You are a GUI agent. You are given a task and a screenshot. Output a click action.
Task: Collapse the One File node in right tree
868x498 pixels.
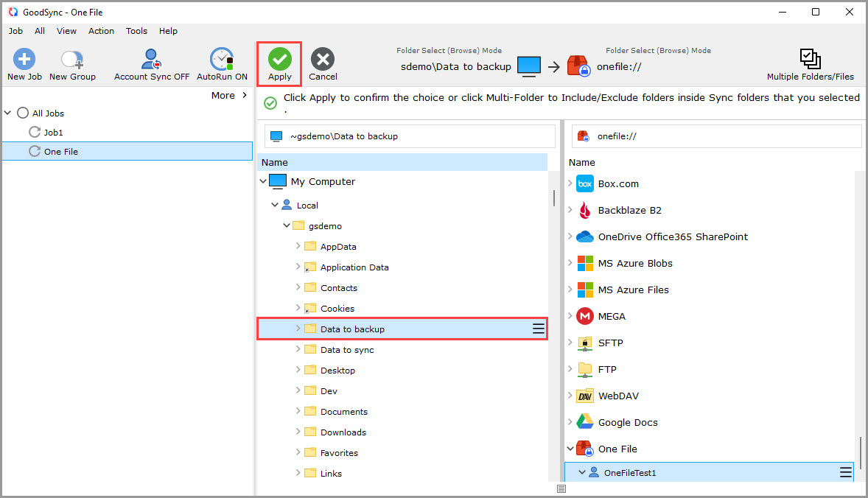(570, 448)
